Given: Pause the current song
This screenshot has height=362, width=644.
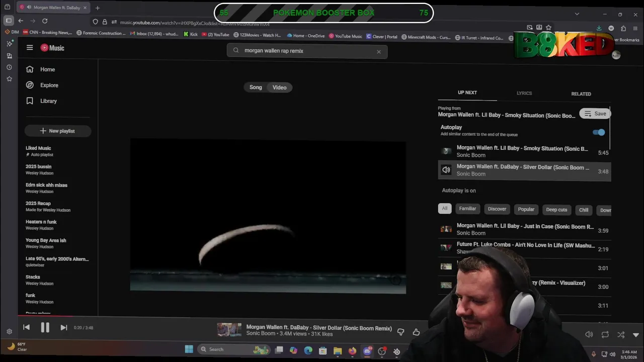Looking at the screenshot, I should 45,328.
